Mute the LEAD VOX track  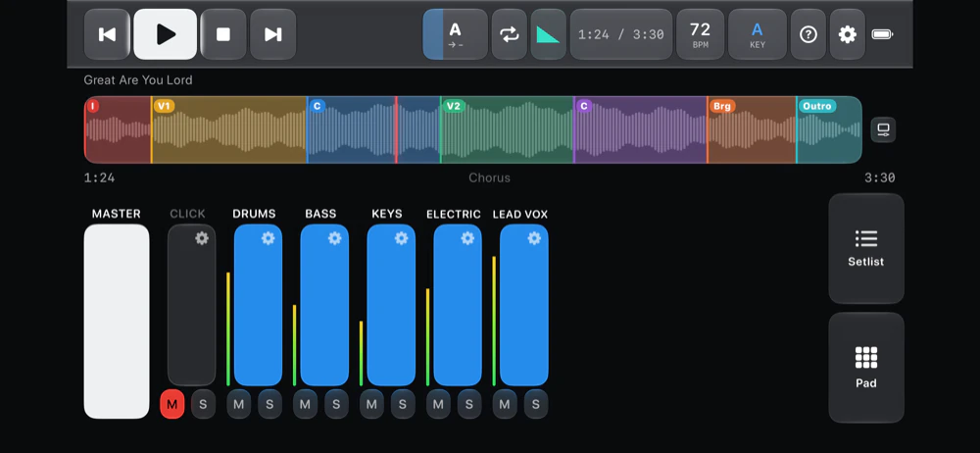[x=505, y=404]
